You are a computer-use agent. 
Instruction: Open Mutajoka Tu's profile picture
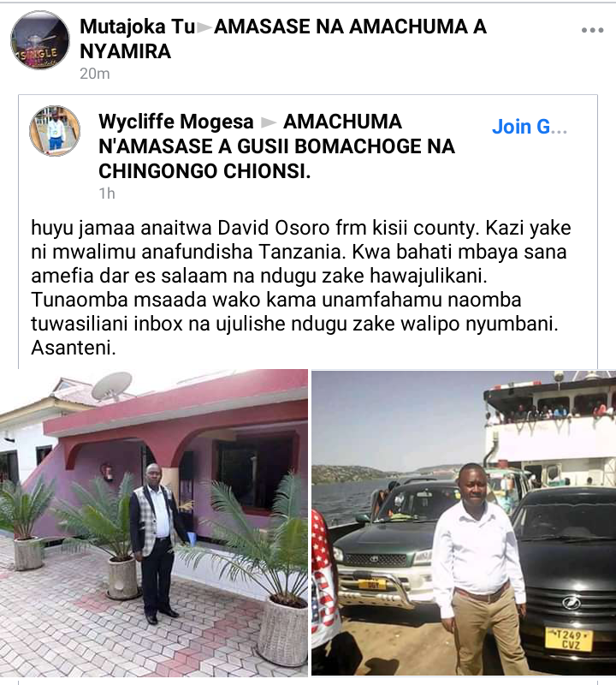click(39, 40)
